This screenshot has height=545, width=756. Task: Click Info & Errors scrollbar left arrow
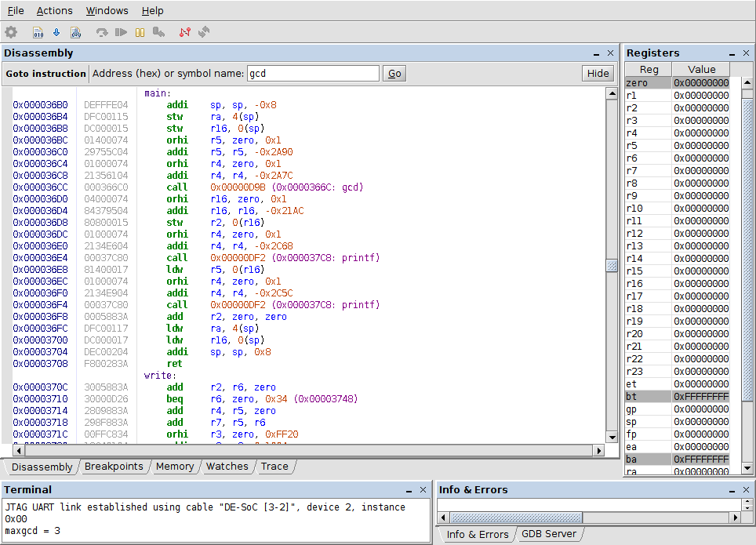(x=444, y=518)
